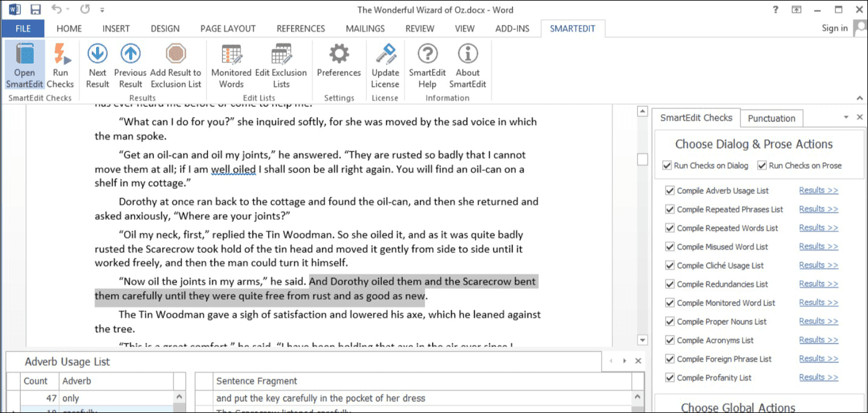Switch to DESIGN ribbon tab

pyautogui.click(x=165, y=28)
